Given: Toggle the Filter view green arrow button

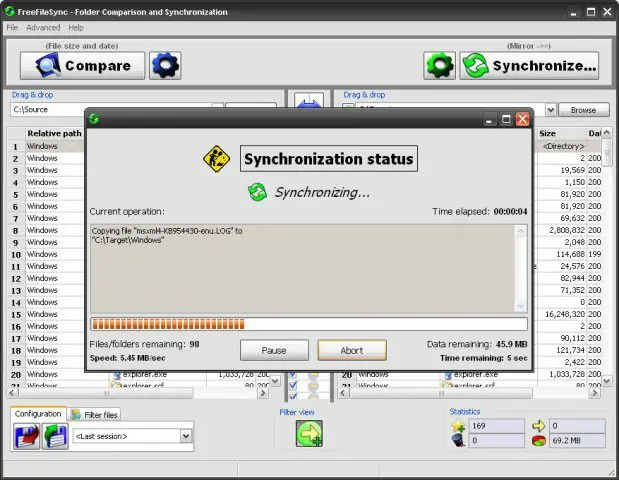Looking at the screenshot, I should coord(309,433).
